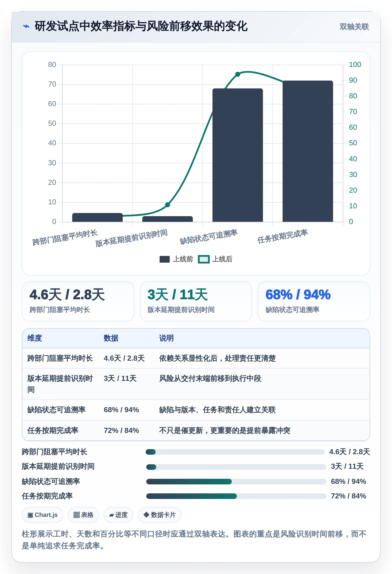
Task: Toggle the 上线后 legend color box
Action: [204, 259]
